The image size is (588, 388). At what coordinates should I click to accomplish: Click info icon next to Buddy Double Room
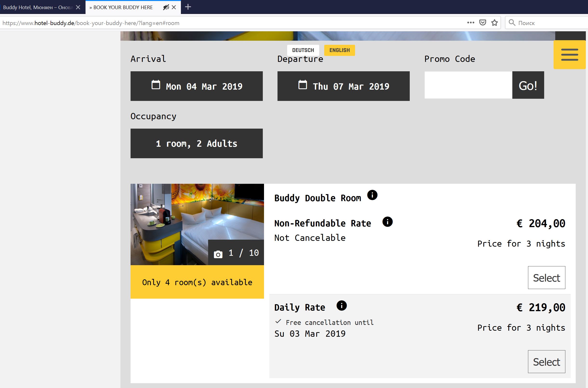pos(372,195)
